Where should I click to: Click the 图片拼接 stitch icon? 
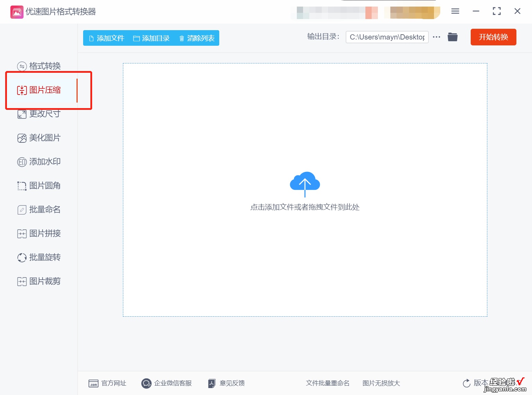click(22, 234)
